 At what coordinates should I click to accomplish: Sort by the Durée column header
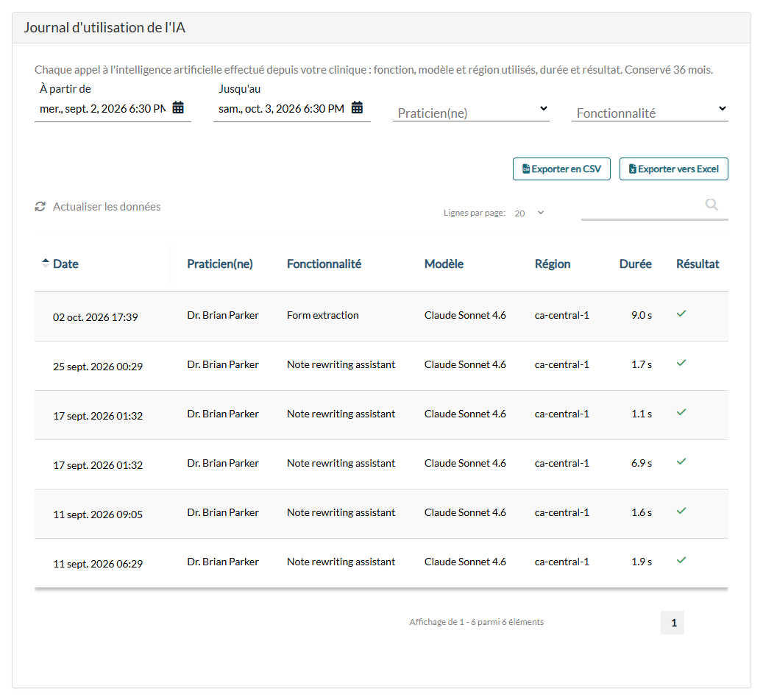(635, 264)
